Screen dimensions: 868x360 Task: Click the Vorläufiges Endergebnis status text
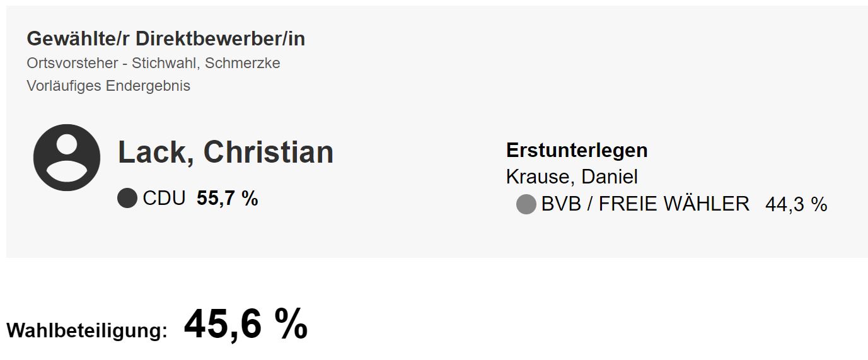tap(108, 86)
